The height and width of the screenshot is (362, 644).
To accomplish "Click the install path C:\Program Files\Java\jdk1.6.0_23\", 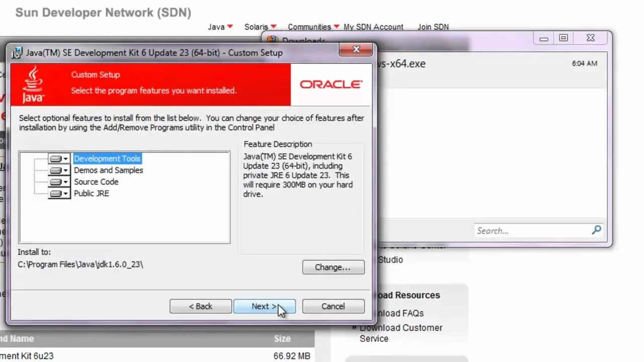I will point(80,264).
